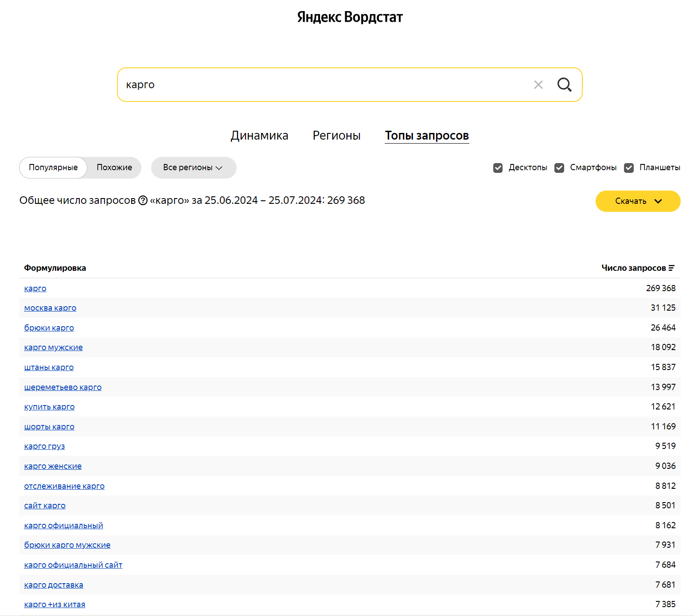Focus the search field containing карго
This screenshot has width=694, height=616.
324,85
